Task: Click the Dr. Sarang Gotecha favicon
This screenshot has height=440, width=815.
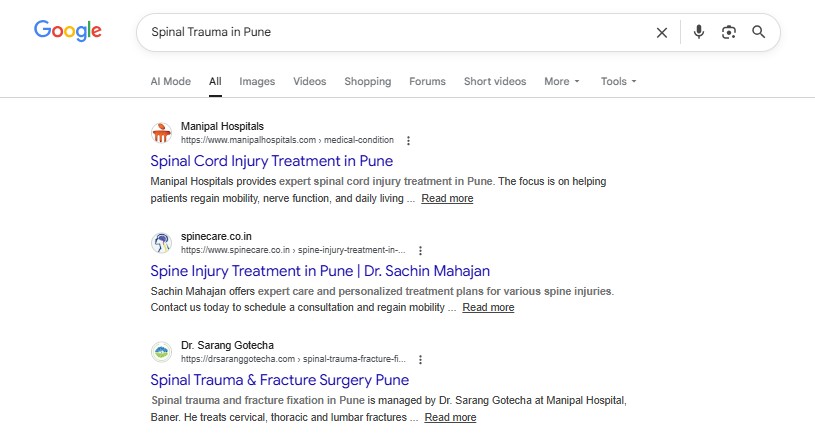Action: (161, 352)
